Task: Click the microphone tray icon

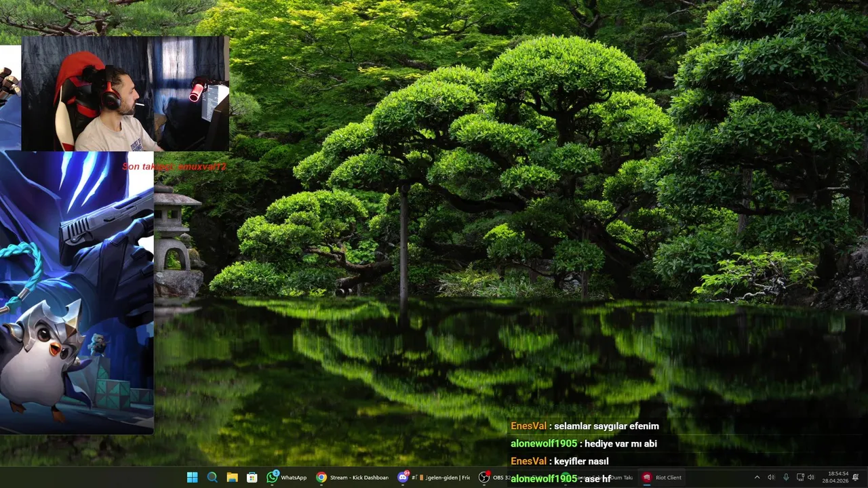Action: pos(786,477)
